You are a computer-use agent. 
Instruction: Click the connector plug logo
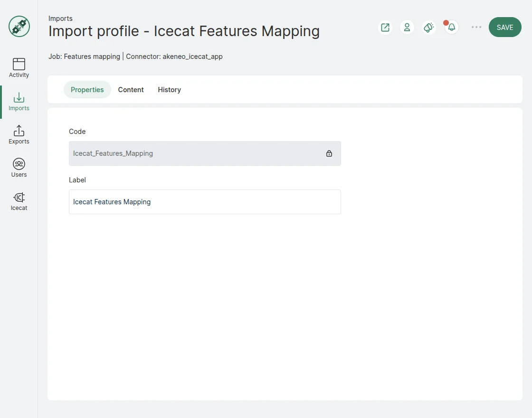tap(19, 27)
